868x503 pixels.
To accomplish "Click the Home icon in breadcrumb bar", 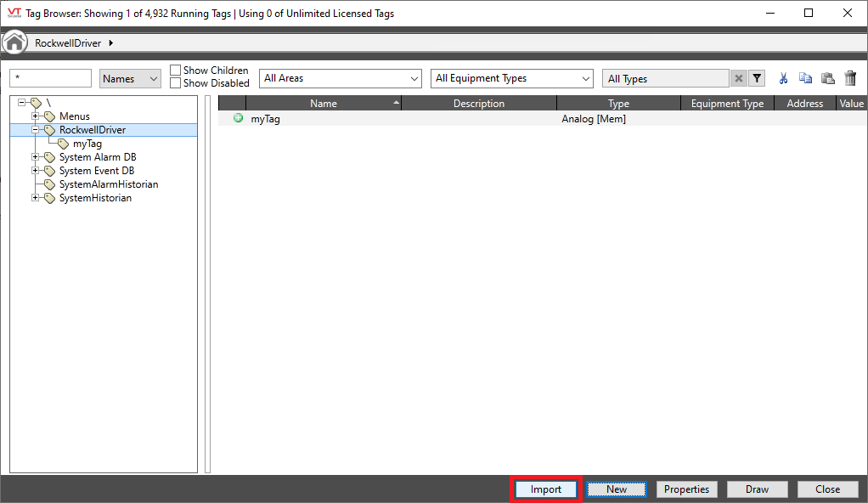I will 14,42.
